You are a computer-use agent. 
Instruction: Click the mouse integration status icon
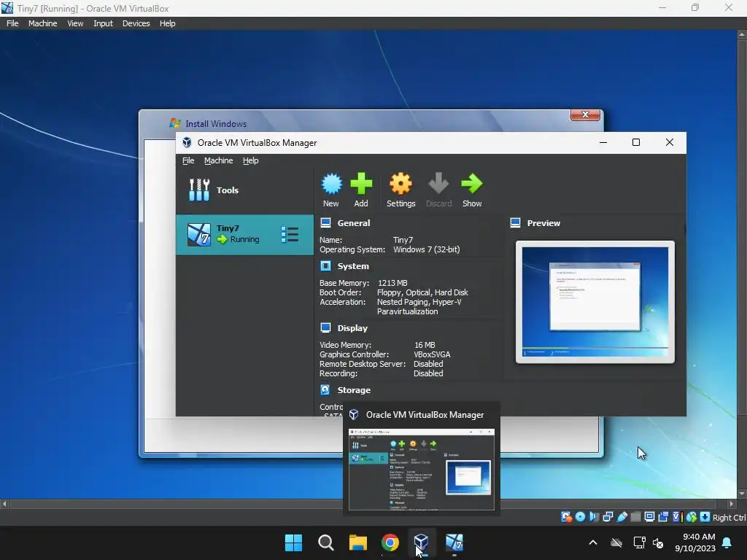point(692,517)
